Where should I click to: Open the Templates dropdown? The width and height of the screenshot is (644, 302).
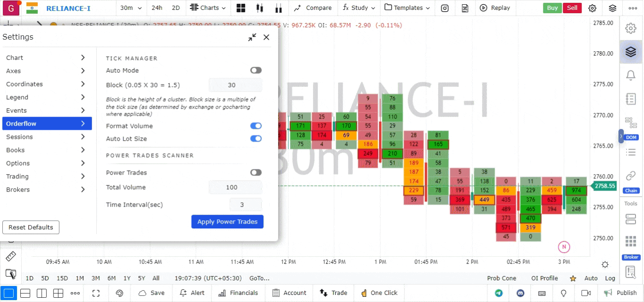tap(407, 8)
